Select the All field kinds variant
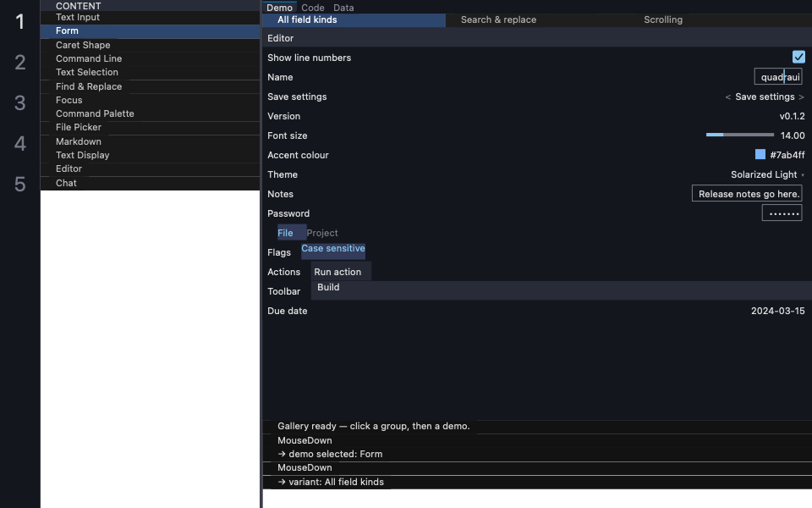The image size is (812, 508). (354, 19)
